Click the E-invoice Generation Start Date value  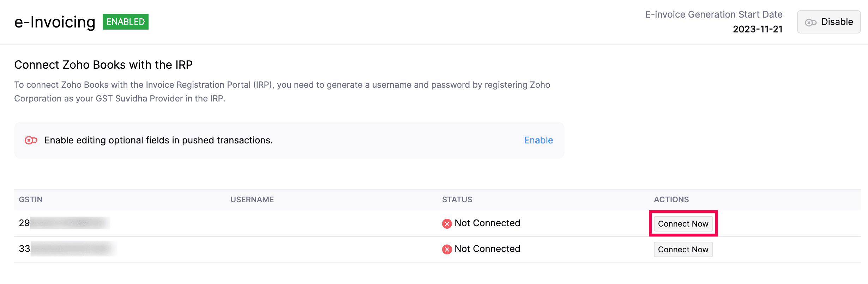coord(757,29)
